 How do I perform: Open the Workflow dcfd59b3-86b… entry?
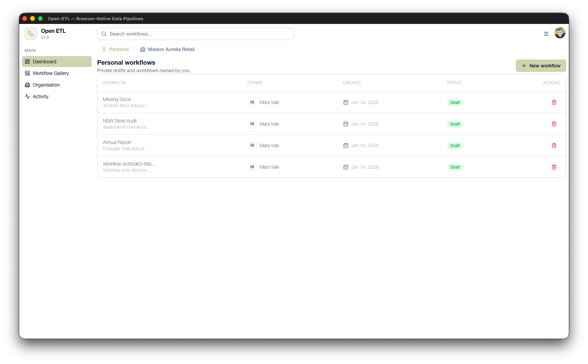129,164
